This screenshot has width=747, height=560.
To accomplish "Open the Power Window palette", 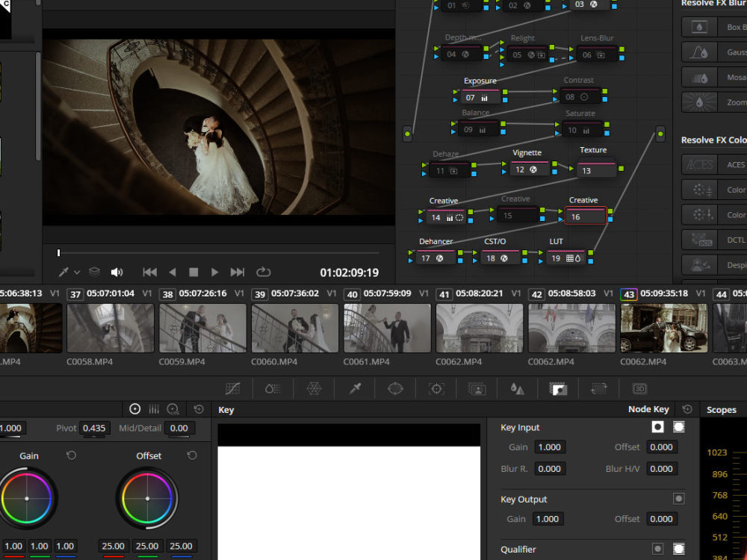I will [x=395, y=388].
